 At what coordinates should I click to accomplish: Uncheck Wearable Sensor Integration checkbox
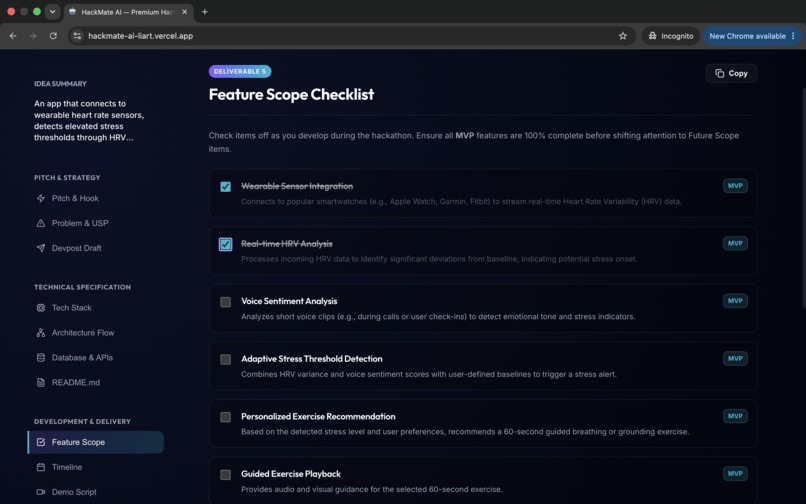click(226, 187)
